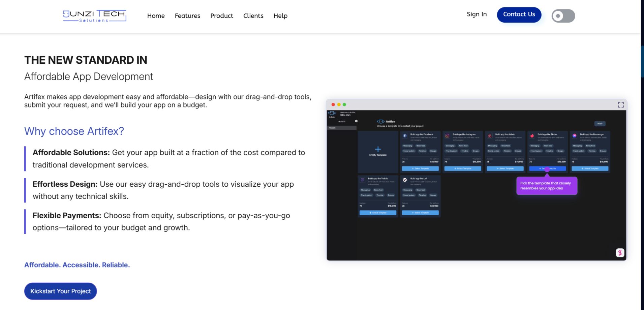Viewport: 644px width, 310px height.
Task: Click the 'Why choose Artifex?' heading
Action: click(x=74, y=131)
